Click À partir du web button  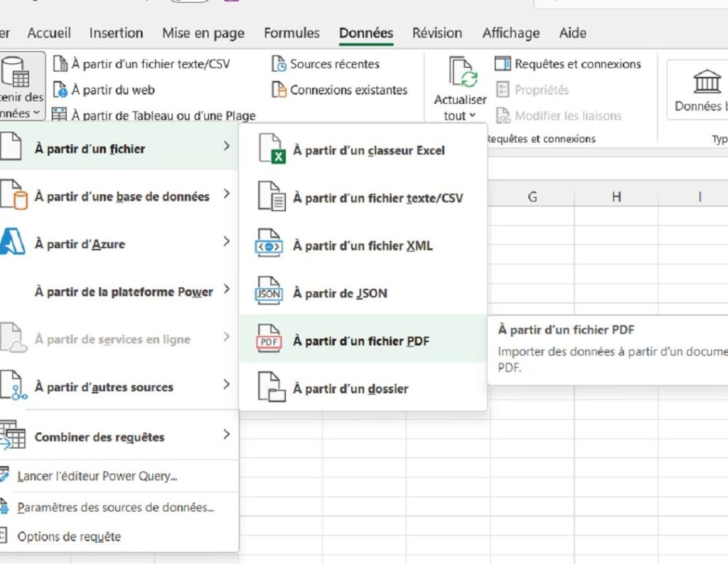click(104, 90)
